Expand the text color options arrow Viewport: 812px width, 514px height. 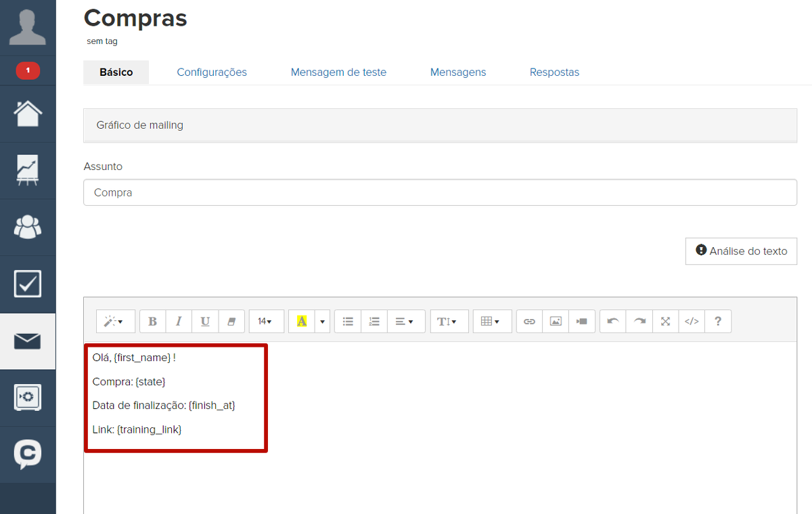click(x=323, y=322)
